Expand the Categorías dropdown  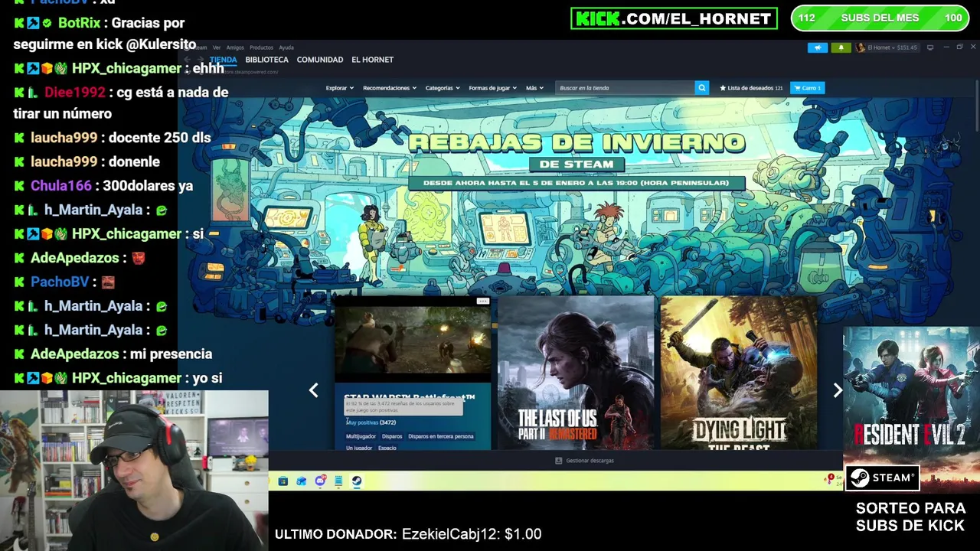tap(442, 88)
